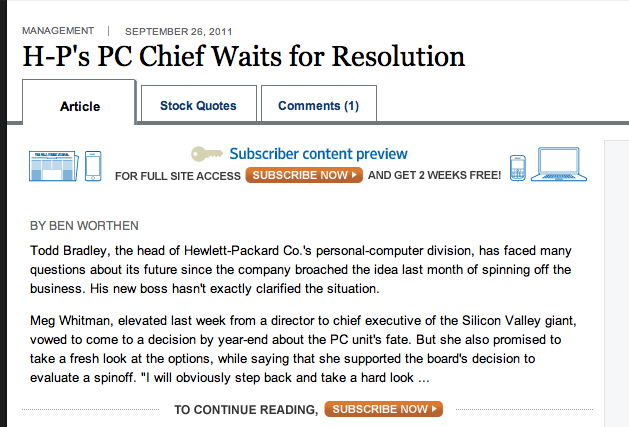Open the Subscriber content preview link
This screenshot has width=629, height=427.
tap(318, 154)
